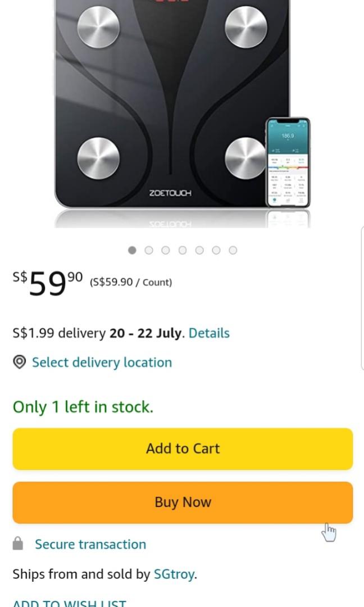Grab the side panel edge handle
This screenshot has height=607, width=364.
361,298
